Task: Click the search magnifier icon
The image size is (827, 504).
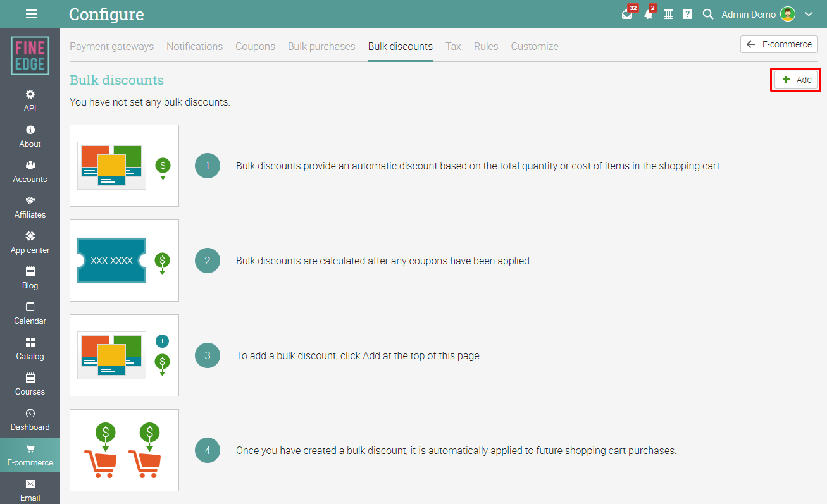Action: [x=708, y=14]
